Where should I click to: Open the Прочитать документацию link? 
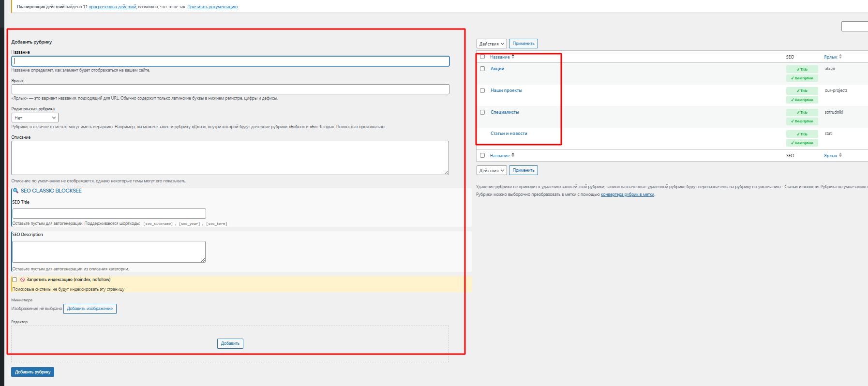point(212,7)
